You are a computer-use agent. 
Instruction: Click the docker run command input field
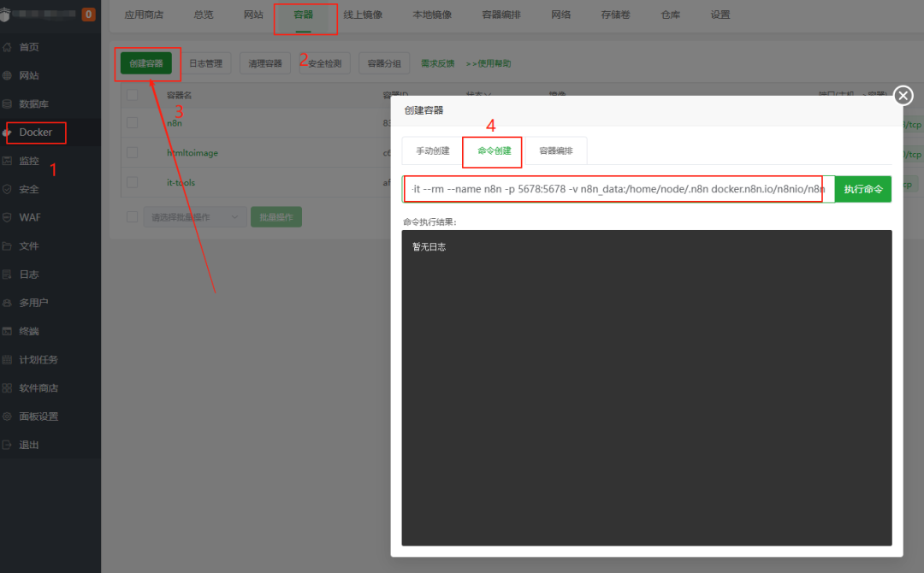tap(619, 189)
